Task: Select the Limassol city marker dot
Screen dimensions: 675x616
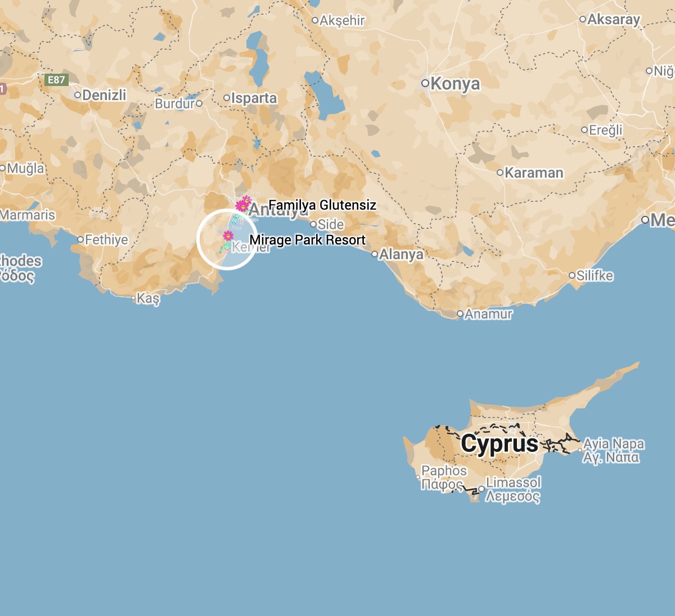Action: pyautogui.click(x=481, y=489)
